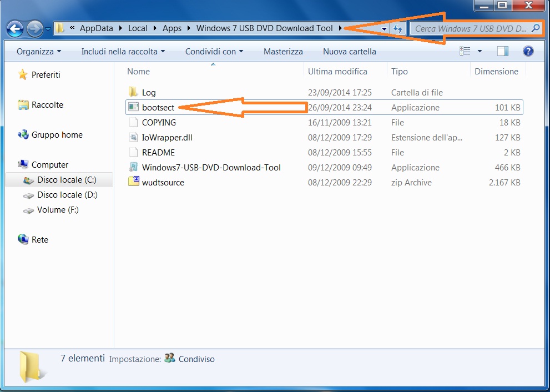This screenshot has width=550, height=392.
Task: Select Computer in the navigation pane
Action: click(x=50, y=165)
